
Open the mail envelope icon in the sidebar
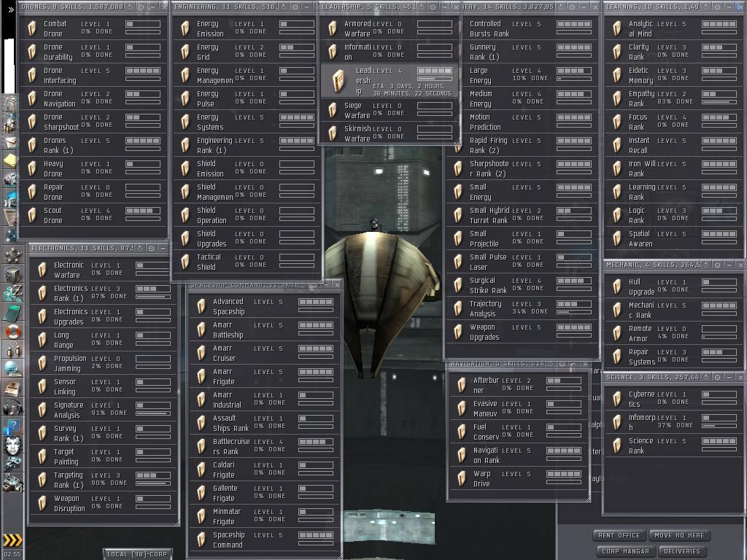[10, 141]
